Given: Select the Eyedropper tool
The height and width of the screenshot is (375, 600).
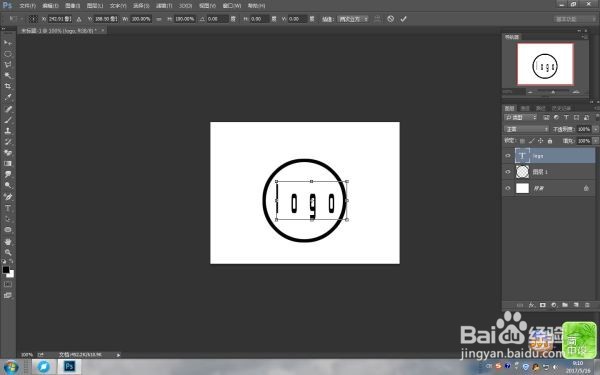Looking at the screenshot, I should click(x=8, y=97).
